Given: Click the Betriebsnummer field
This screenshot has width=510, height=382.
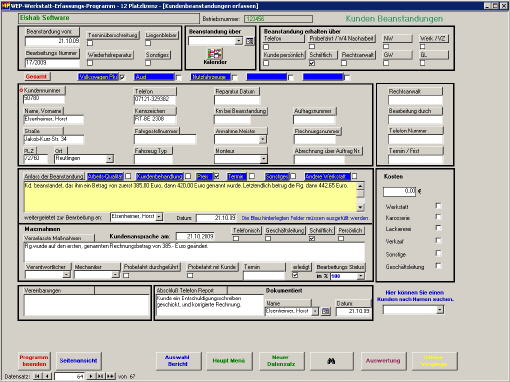Looking at the screenshot, I should click(279, 19).
